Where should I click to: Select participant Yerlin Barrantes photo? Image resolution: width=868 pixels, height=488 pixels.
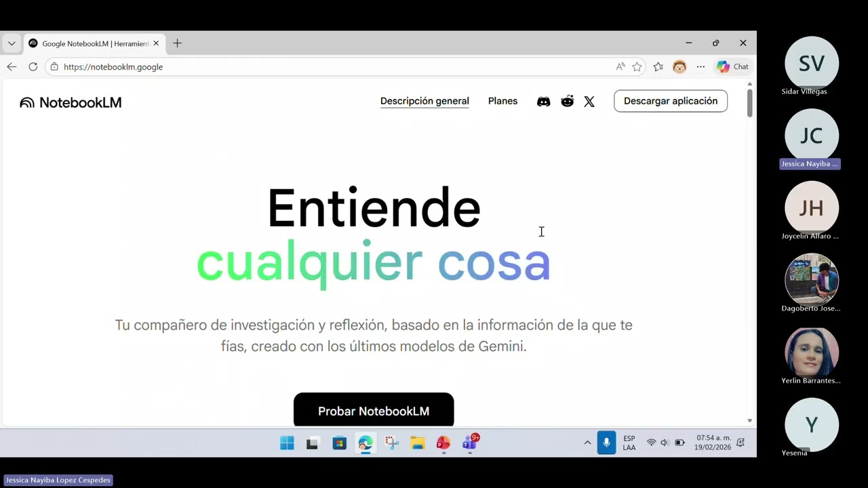pyautogui.click(x=812, y=353)
